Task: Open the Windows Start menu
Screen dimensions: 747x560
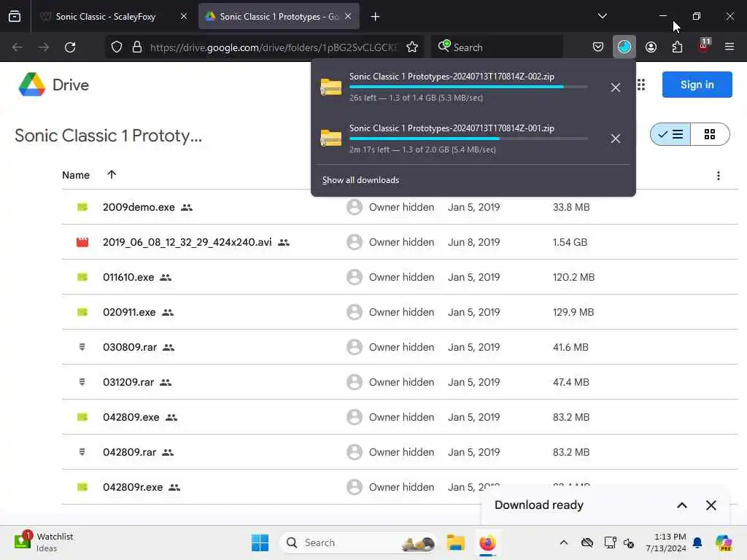Action: pyautogui.click(x=260, y=542)
